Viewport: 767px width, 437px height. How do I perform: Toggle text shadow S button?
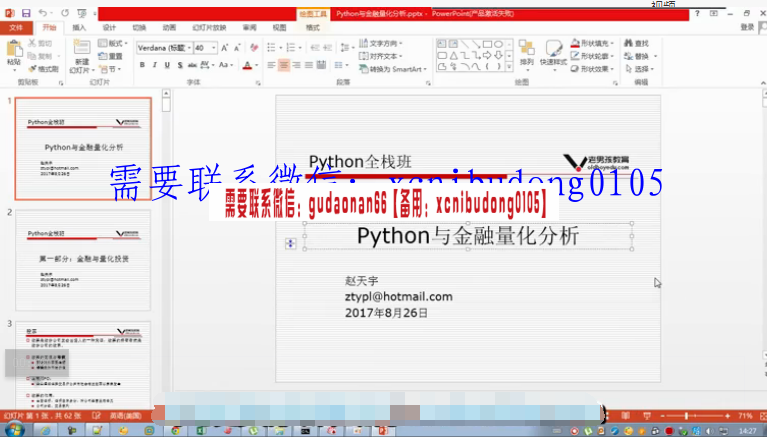tap(180, 65)
